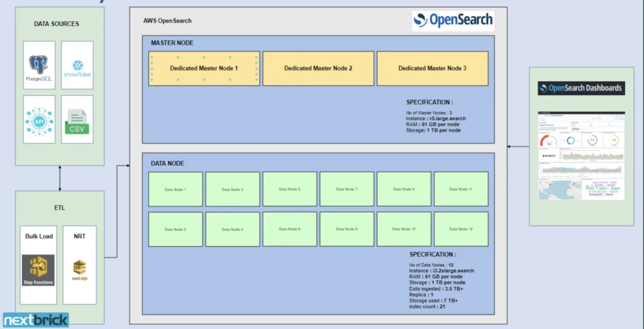
Task: Click the Data Node 7 box
Action: [x=347, y=189]
